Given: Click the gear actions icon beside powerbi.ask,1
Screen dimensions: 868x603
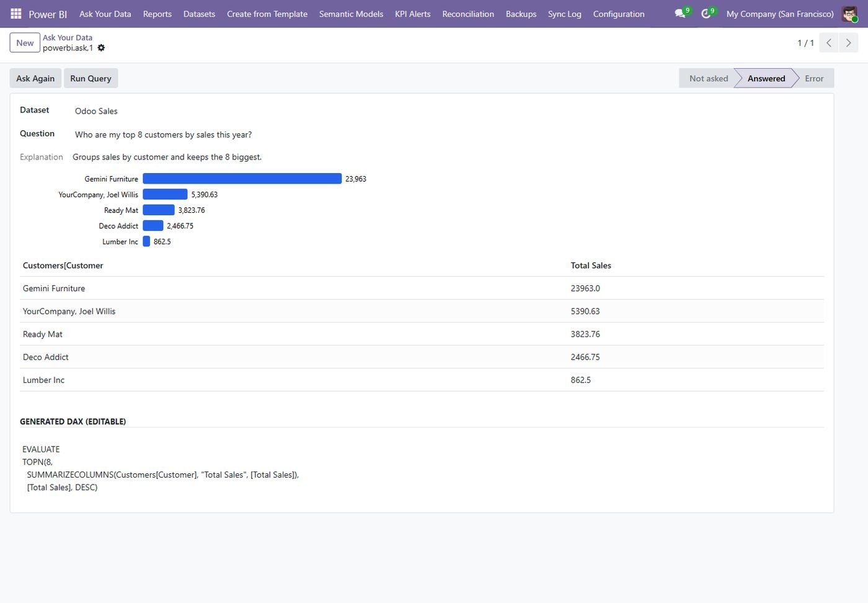Looking at the screenshot, I should click(101, 48).
